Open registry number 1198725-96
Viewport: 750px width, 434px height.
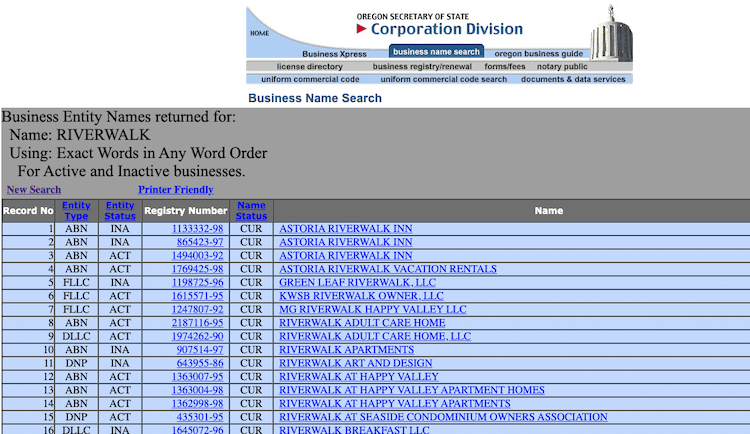pyautogui.click(x=198, y=282)
